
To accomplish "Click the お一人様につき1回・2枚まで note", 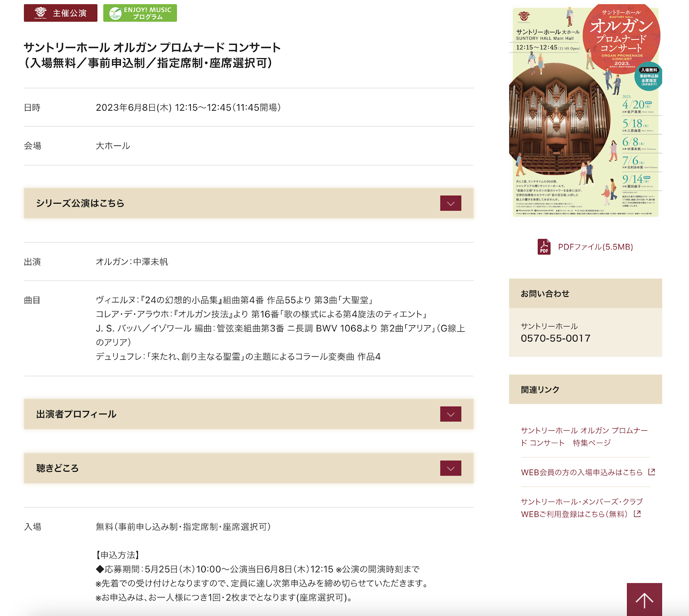I will point(224,598).
